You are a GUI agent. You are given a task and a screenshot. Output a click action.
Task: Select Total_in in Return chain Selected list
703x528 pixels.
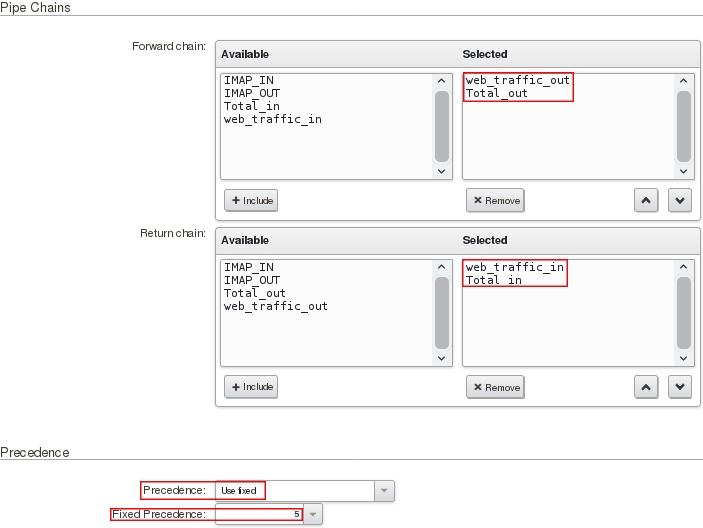[x=494, y=280]
